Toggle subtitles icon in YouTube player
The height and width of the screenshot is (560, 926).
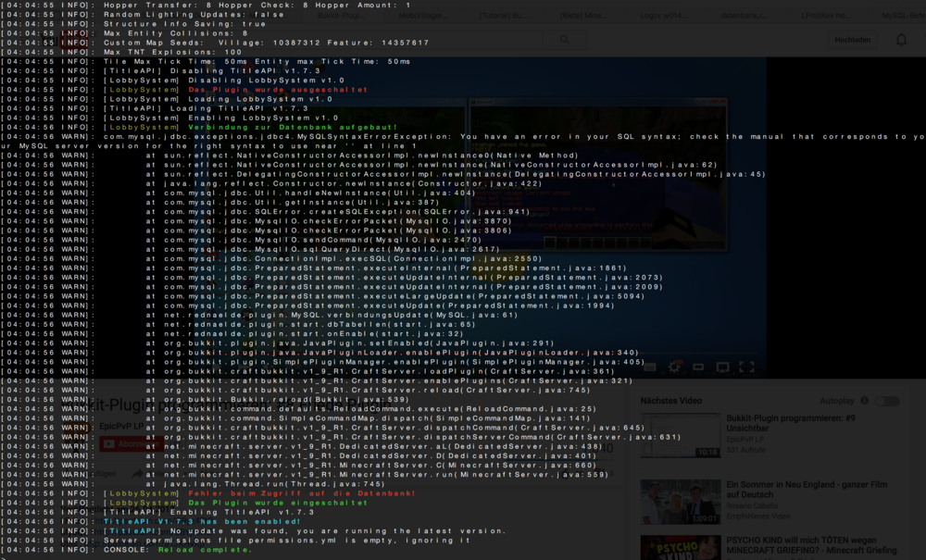pos(650,367)
